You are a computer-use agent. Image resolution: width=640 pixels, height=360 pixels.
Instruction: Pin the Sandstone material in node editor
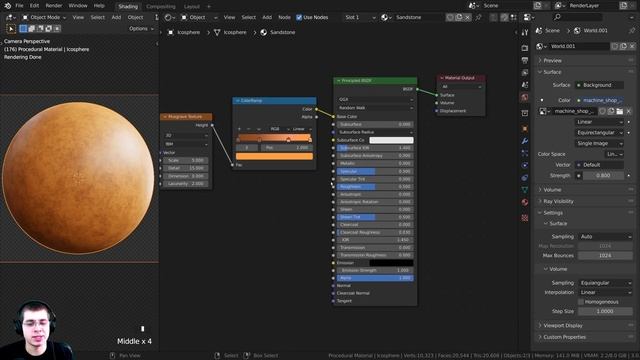click(x=478, y=18)
